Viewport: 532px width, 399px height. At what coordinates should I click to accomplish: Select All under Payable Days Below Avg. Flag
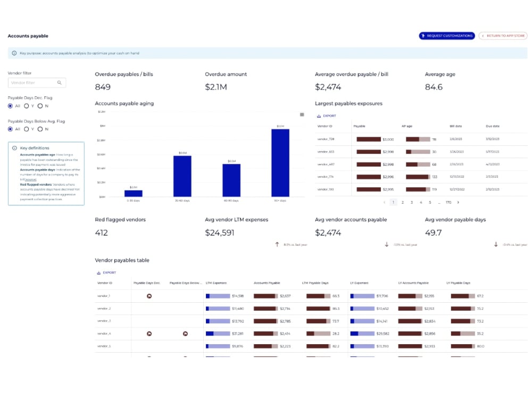10,129
